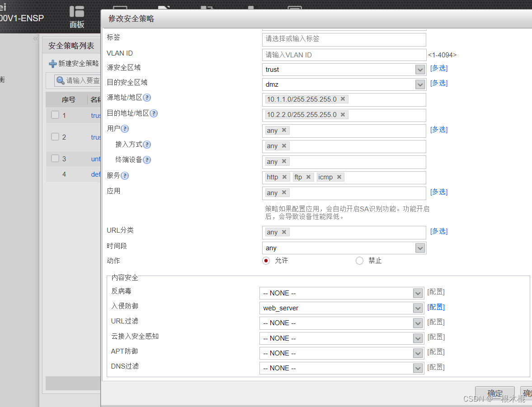Click in the VLAN ID input field
Viewport: 532px width, 407px height.
344,55
